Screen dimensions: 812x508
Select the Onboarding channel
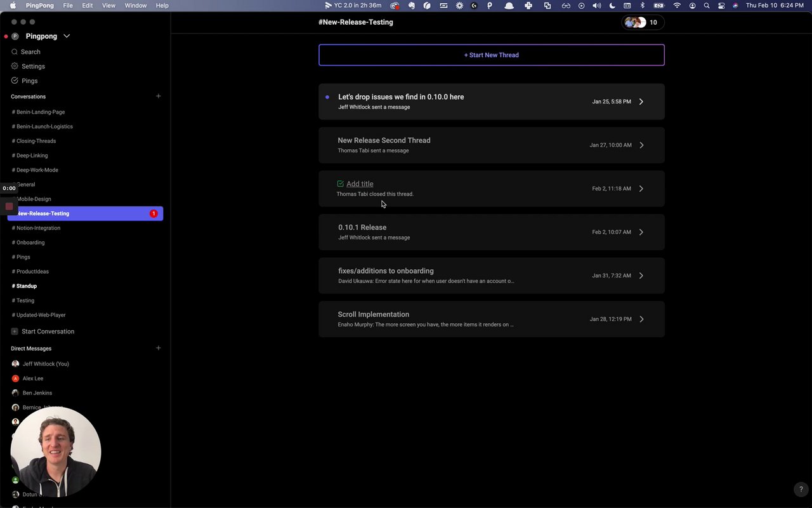[28, 243]
